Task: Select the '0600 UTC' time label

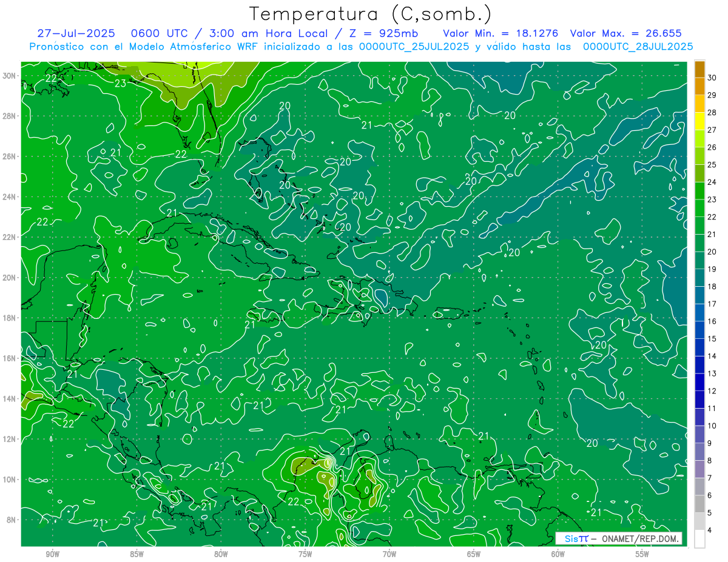Action: (161, 33)
